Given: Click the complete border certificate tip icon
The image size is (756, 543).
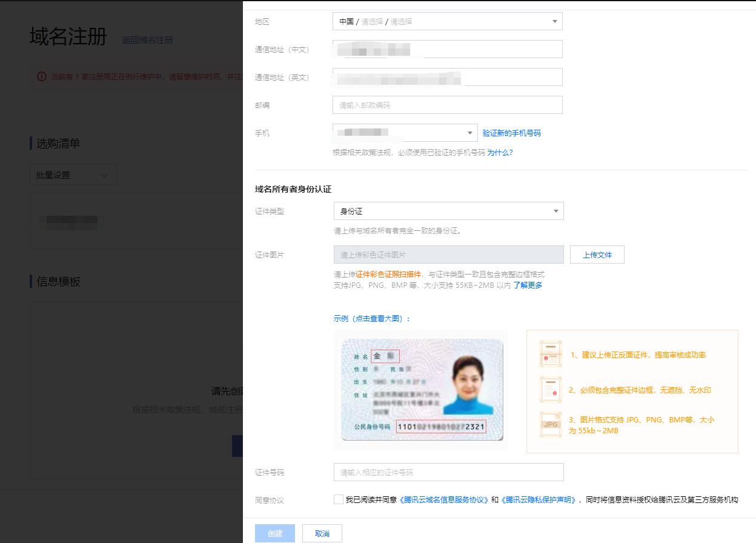Looking at the screenshot, I should pyautogui.click(x=550, y=390).
